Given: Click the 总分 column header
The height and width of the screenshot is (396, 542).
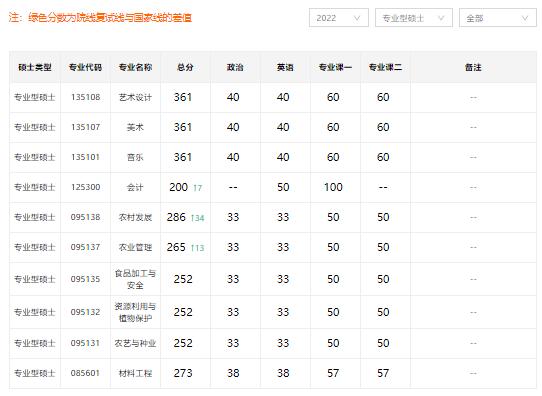Looking at the screenshot, I should click(x=185, y=67).
